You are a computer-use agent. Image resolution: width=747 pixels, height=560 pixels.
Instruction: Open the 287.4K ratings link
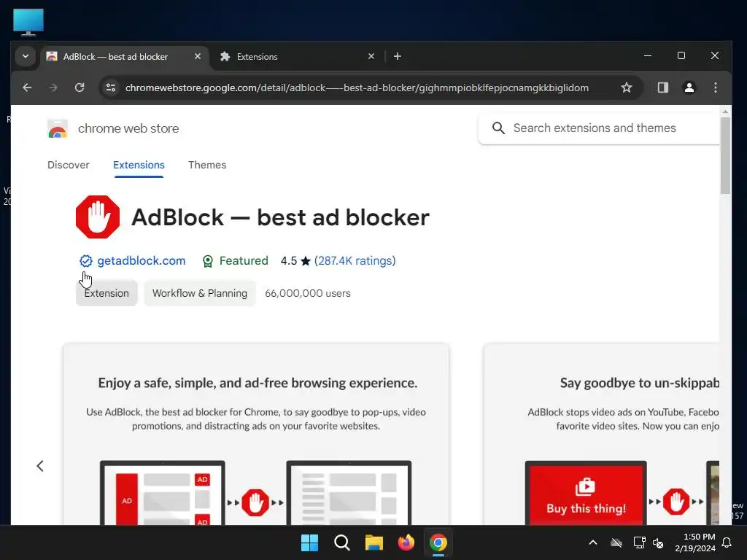(x=355, y=261)
